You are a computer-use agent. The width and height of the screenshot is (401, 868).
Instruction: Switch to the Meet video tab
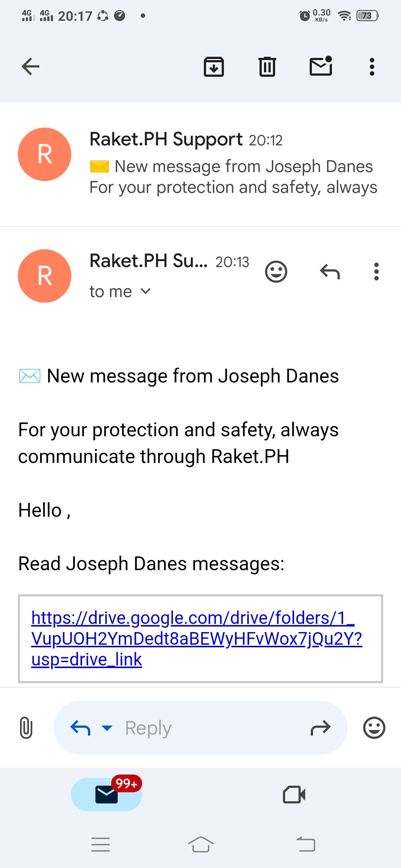click(294, 795)
